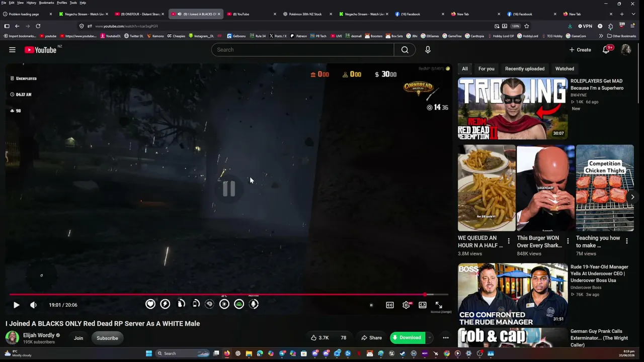Like the video with 3.7K likes
This screenshot has width=644, height=362.
(x=319, y=338)
